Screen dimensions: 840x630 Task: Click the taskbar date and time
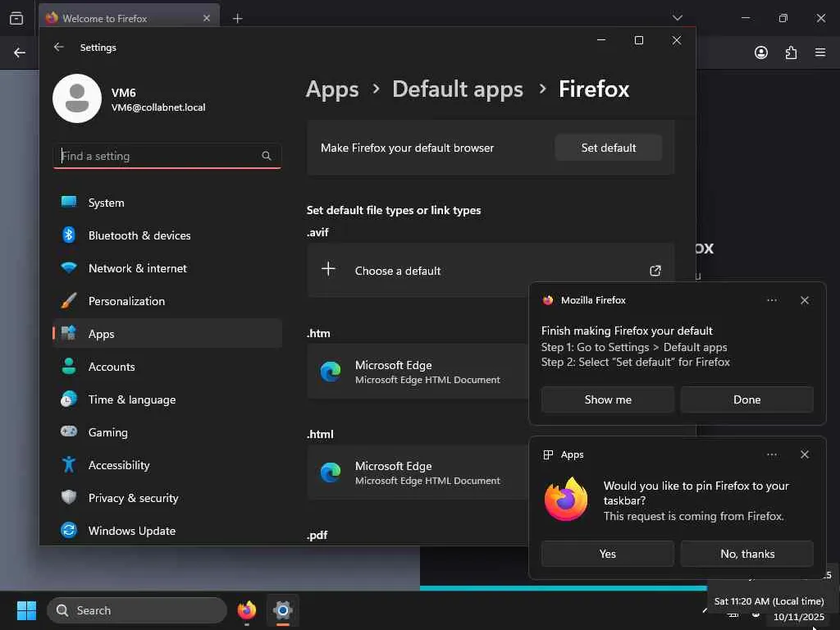798,617
